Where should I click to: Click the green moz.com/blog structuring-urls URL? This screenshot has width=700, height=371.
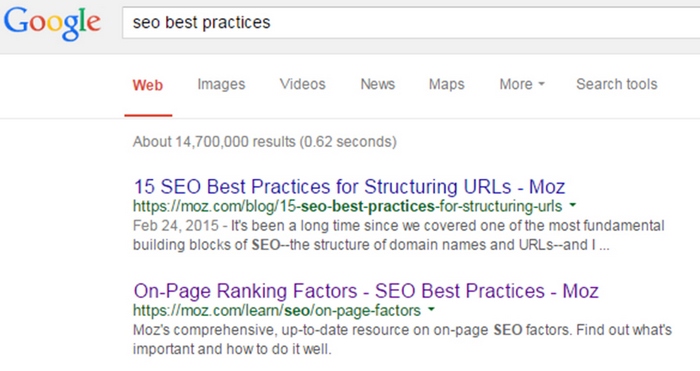pos(347,206)
